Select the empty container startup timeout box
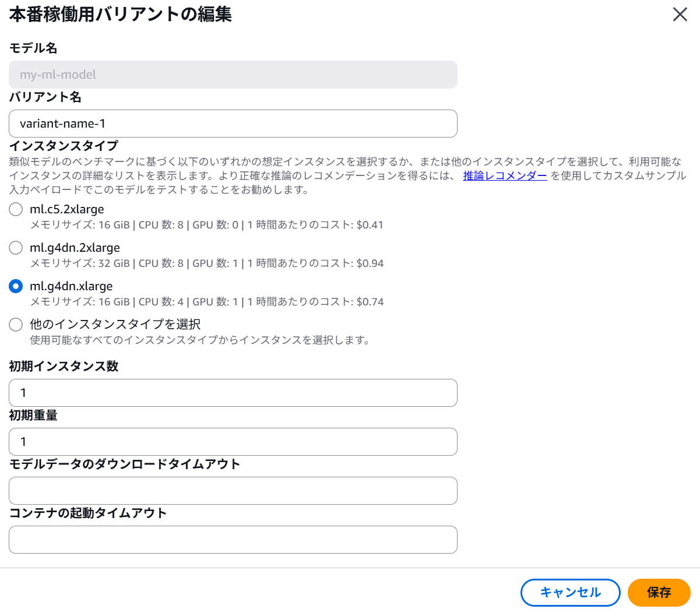This screenshot has height=609, width=700. [233, 539]
